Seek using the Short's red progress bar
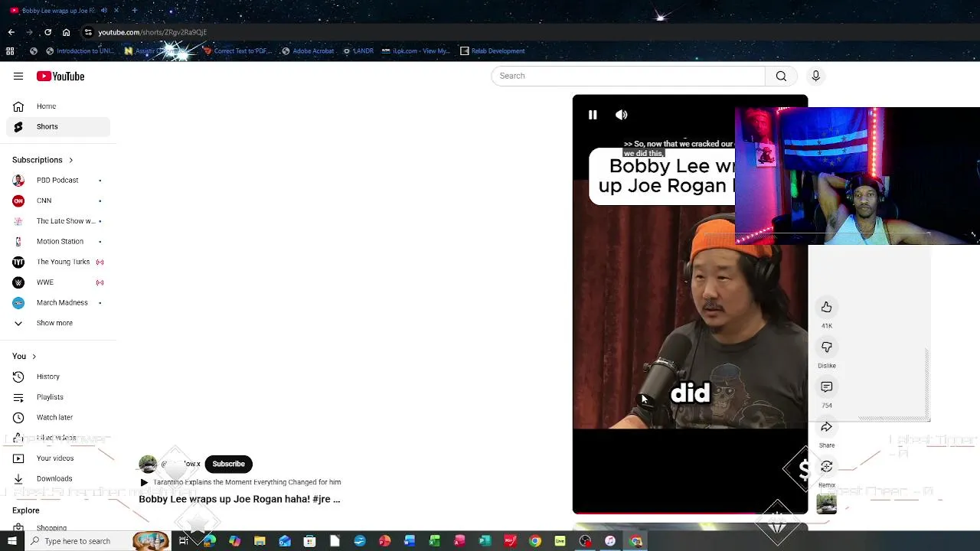Viewport: 980px width, 551px height. [690, 513]
